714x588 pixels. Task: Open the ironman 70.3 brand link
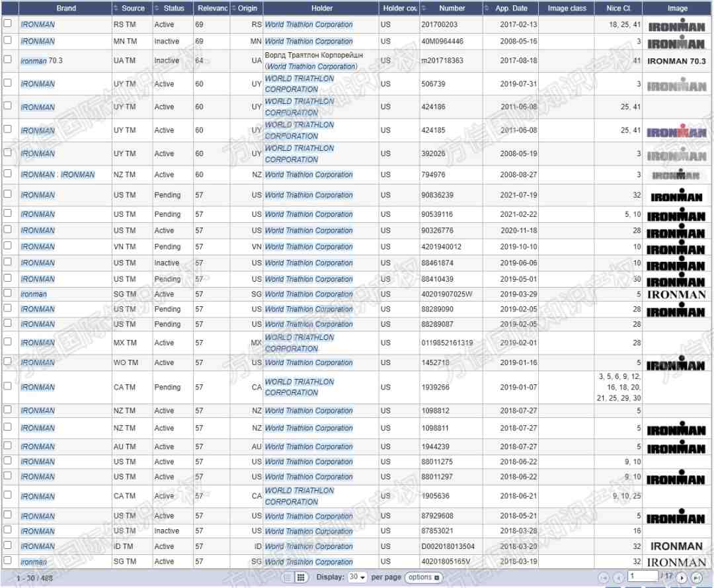[x=42, y=61]
